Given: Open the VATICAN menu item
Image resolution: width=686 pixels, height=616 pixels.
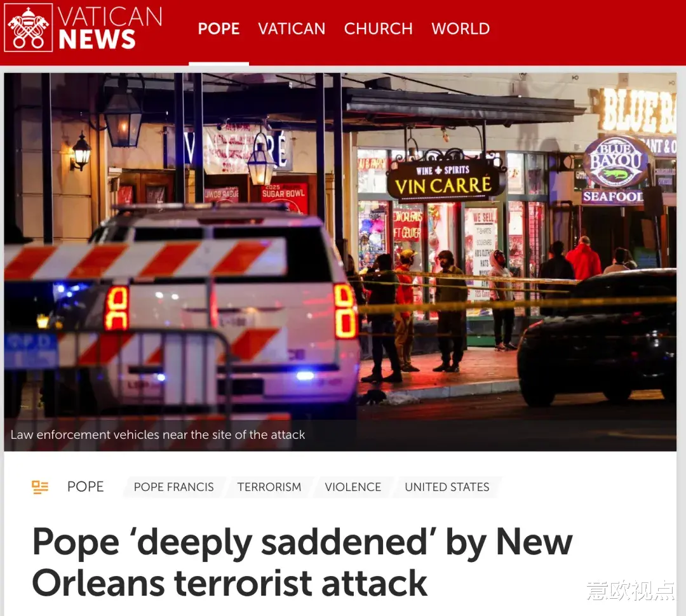Looking at the screenshot, I should [x=292, y=29].
